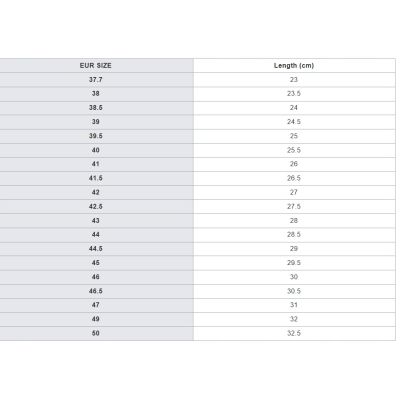Click the 23 length value
This screenshot has width=400, height=400.
294,80
